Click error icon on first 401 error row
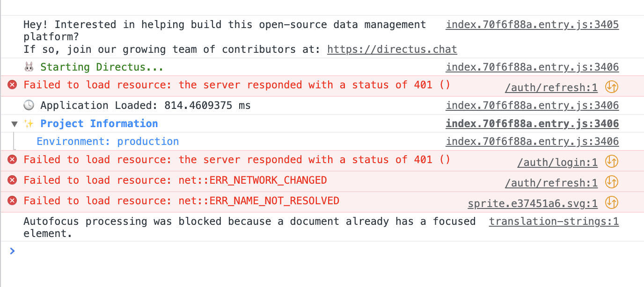The height and width of the screenshot is (287, 644). [x=13, y=85]
